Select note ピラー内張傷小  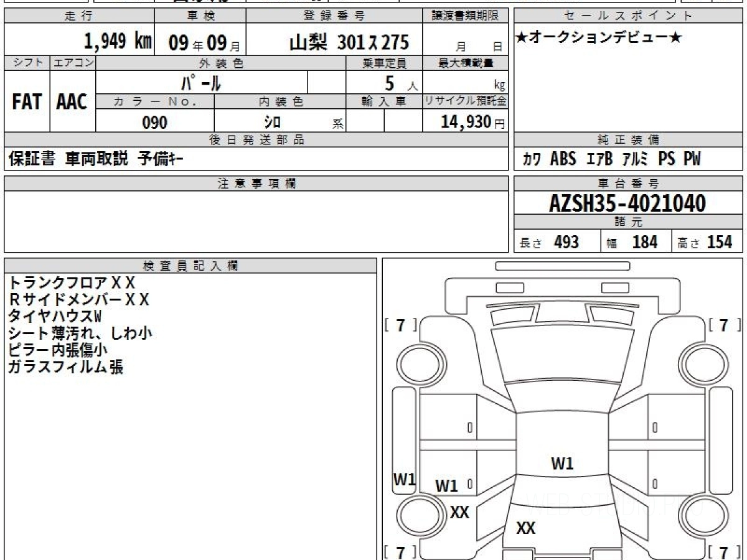click(58, 350)
